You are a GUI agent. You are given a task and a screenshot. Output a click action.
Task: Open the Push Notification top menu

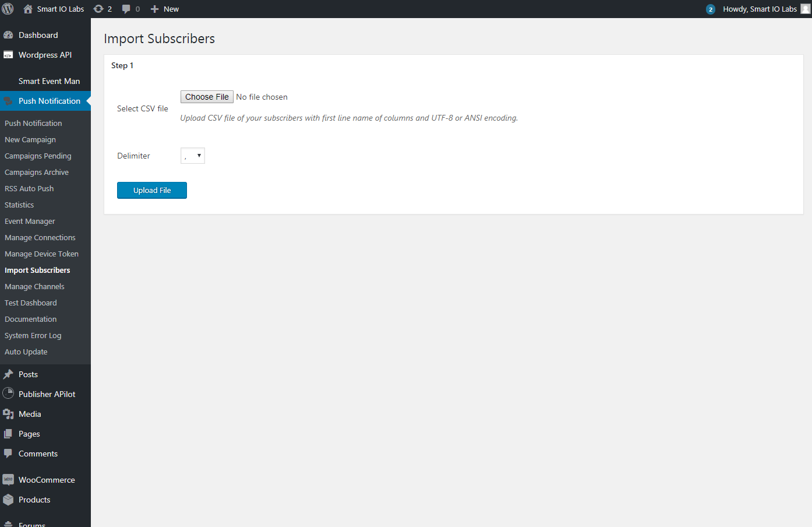coord(45,101)
